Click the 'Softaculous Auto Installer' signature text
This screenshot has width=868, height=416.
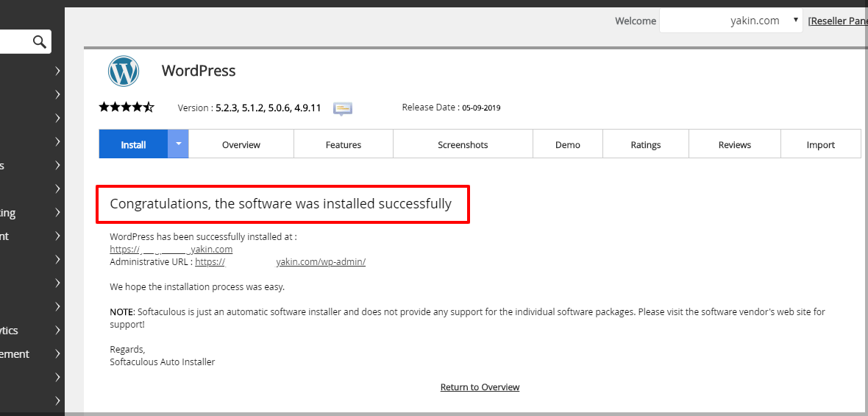[162, 362]
